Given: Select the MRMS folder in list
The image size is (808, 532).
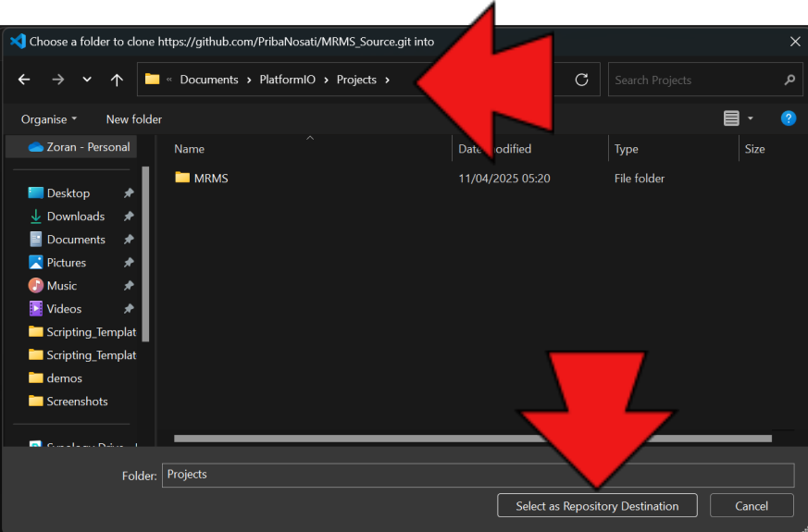Looking at the screenshot, I should pyautogui.click(x=211, y=179).
